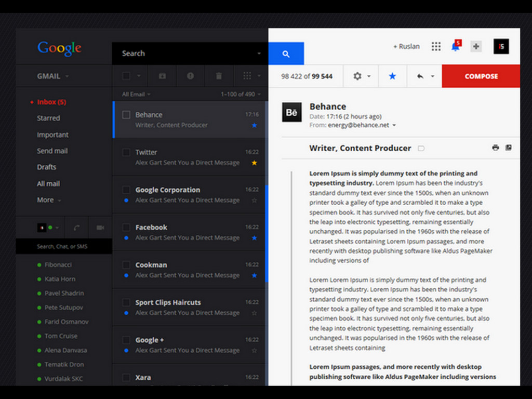Screen dimensions: 532x399
Task: Open the All mail folder
Action: pos(48,183)
